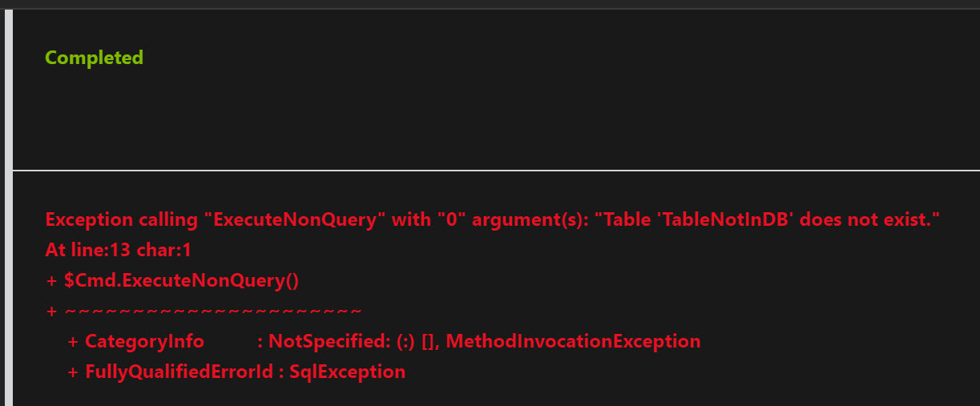
Task: Click the CategoryInfo label
Action: [x=144, y=341]
